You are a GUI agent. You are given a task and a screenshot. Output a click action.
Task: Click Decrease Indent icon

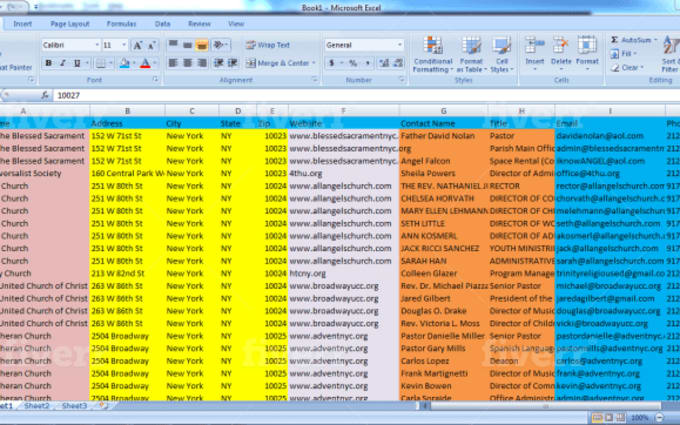pyautogui.click(x=219, y=63)
